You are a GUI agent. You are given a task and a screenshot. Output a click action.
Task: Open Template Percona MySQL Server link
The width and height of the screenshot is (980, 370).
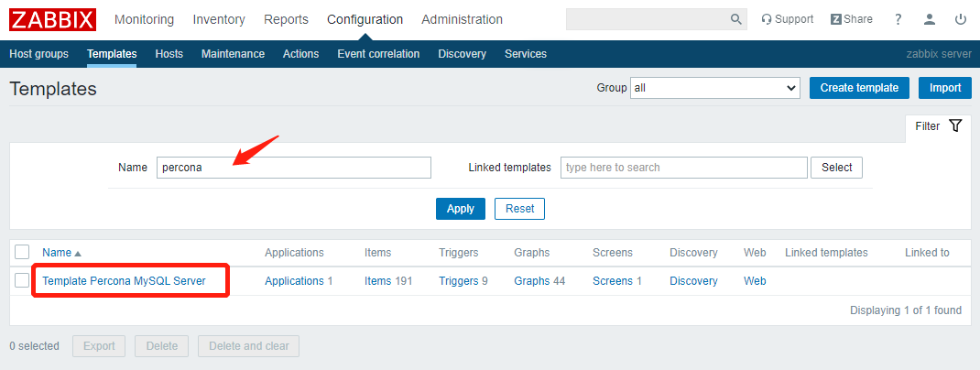coord(124,281)
